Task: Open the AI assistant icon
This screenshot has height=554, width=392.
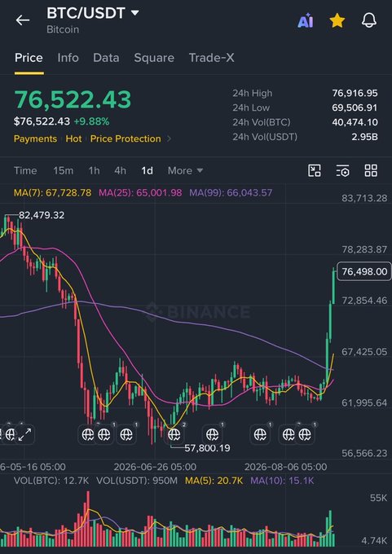Action: point(305,20)
